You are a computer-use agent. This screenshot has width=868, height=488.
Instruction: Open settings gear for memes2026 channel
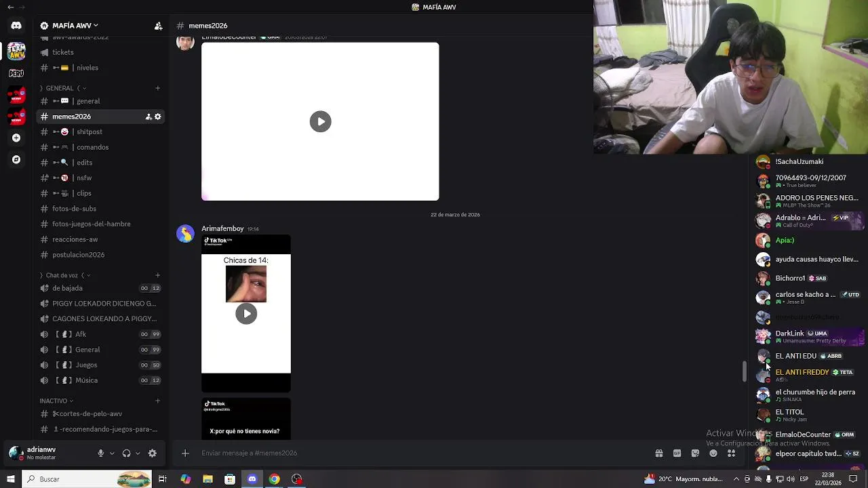coord(158,117)
